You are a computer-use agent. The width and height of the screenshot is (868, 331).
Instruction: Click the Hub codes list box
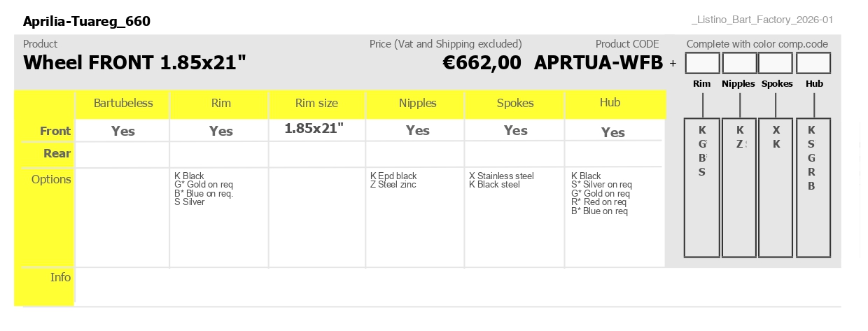[813, 188]
